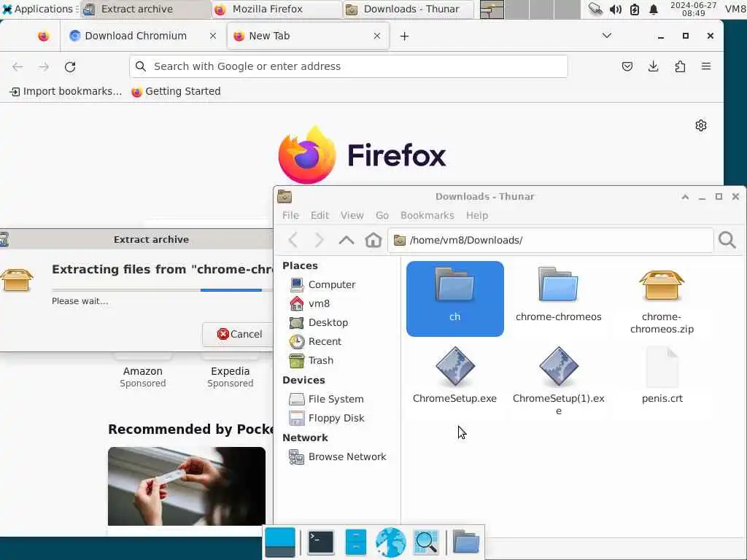Open Firefox Pocket save icon
Screen dimensions: 747x560
(x=627, y=66)
